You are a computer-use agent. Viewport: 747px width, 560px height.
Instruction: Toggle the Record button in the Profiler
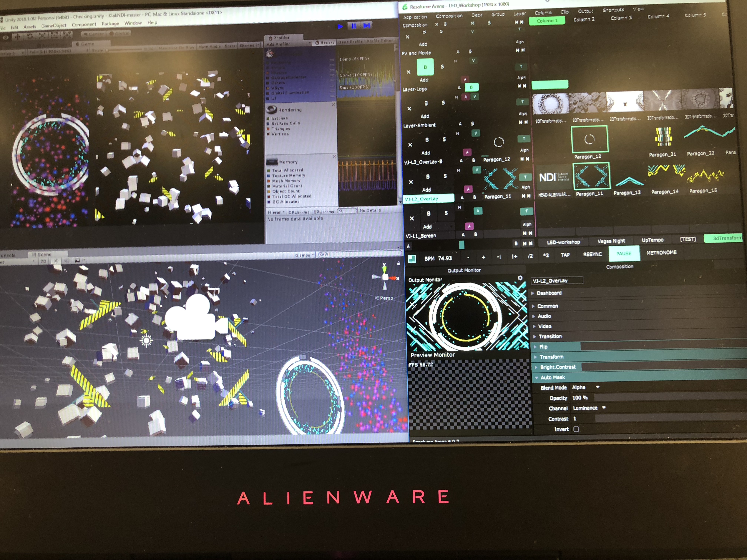325,43
